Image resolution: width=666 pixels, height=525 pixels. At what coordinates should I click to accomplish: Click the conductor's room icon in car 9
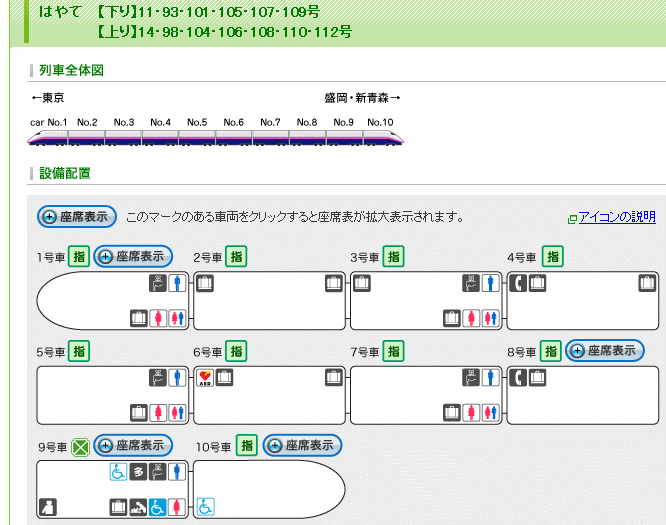tap(48, 507)
